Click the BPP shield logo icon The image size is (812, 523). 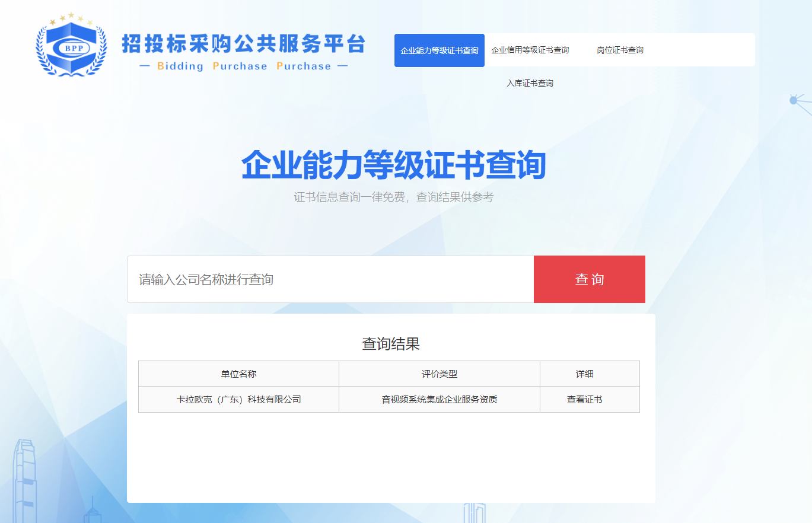click(x=71, y=45)
